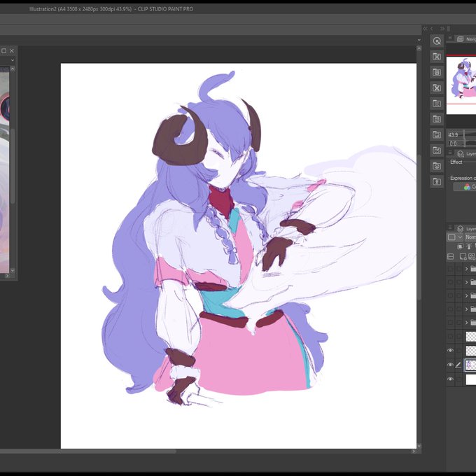Image resolution: width=476 pixels, height=476 pixels.
Task: Click the expression color button
Action: point(465,187)
